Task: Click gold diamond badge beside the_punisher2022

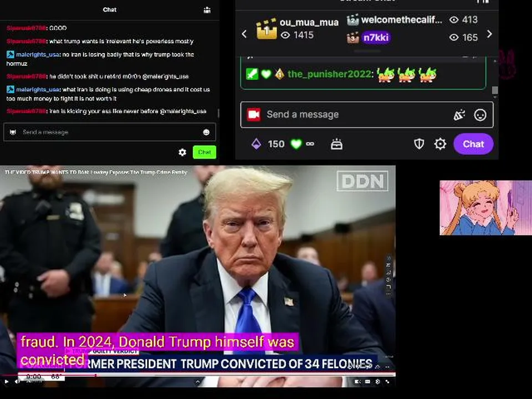Action: (x=279, y=74)
